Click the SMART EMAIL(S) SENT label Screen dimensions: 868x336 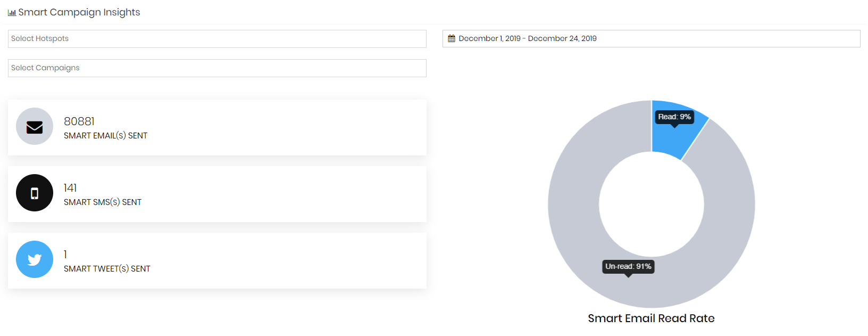(x=105, y=136)
